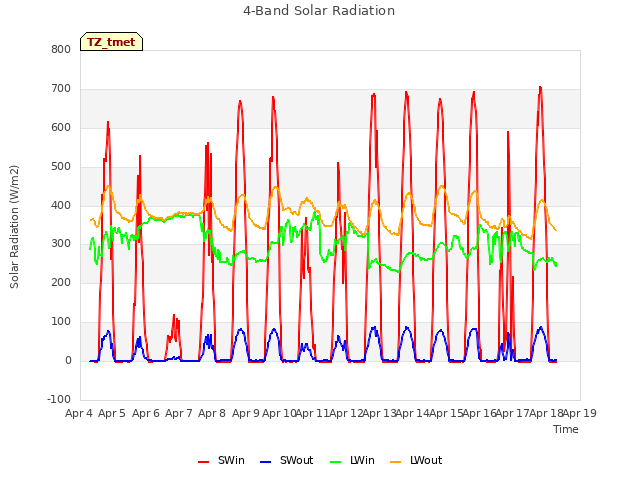Image resolution: width=640 pixels, height=480 pixels.
Task: Click the SWin peak near 620 on Apr 5
Action: pyautogui.click(x=108, y=122)
